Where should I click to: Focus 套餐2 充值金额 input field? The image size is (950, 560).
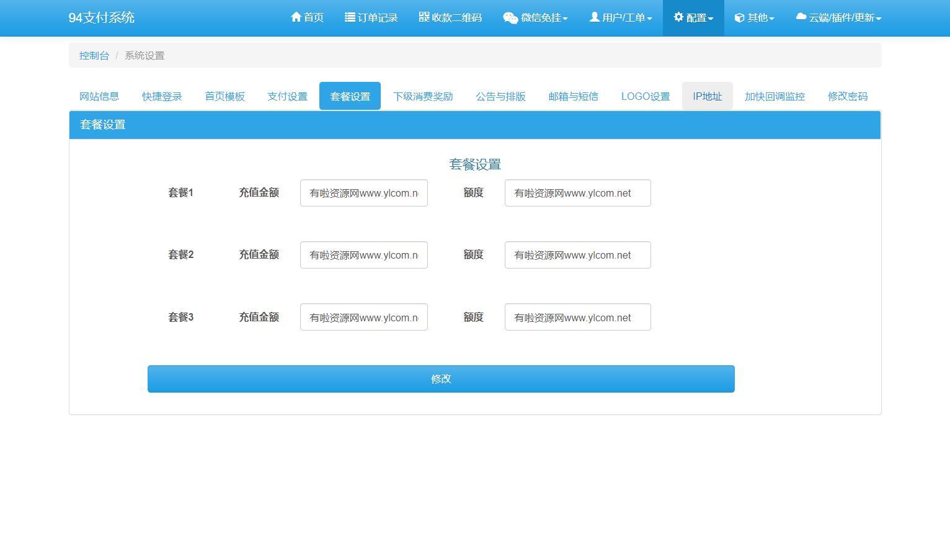364,255
